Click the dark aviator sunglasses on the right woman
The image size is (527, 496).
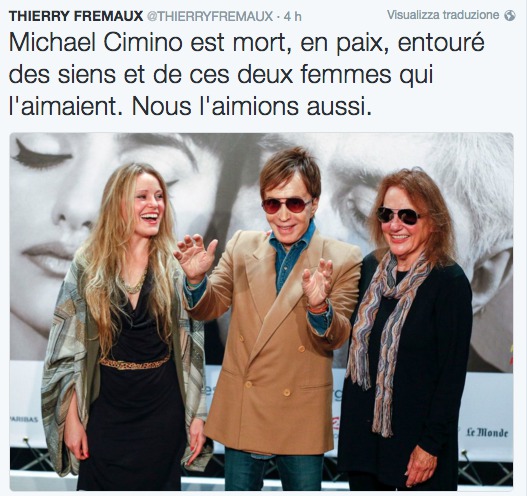coord(398,215)
